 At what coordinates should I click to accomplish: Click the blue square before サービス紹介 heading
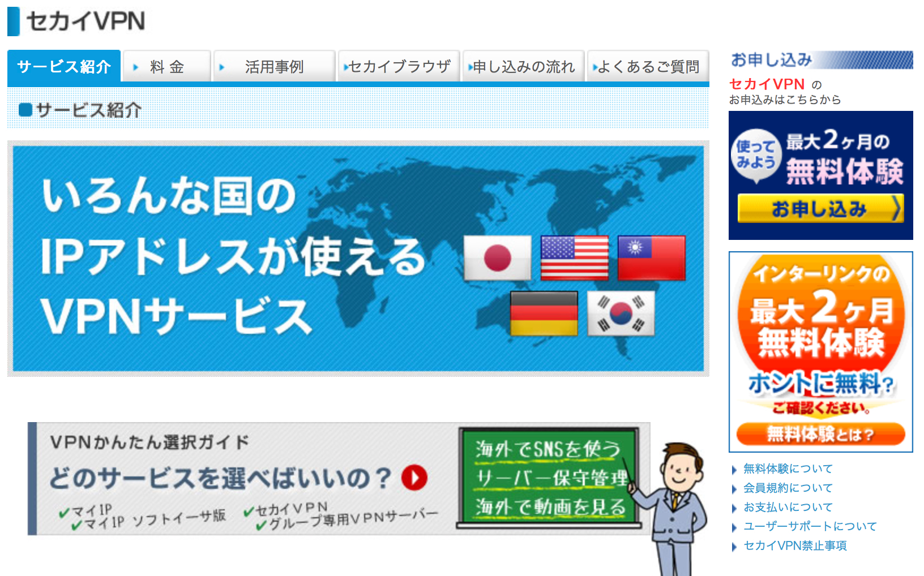pos(25,110)
